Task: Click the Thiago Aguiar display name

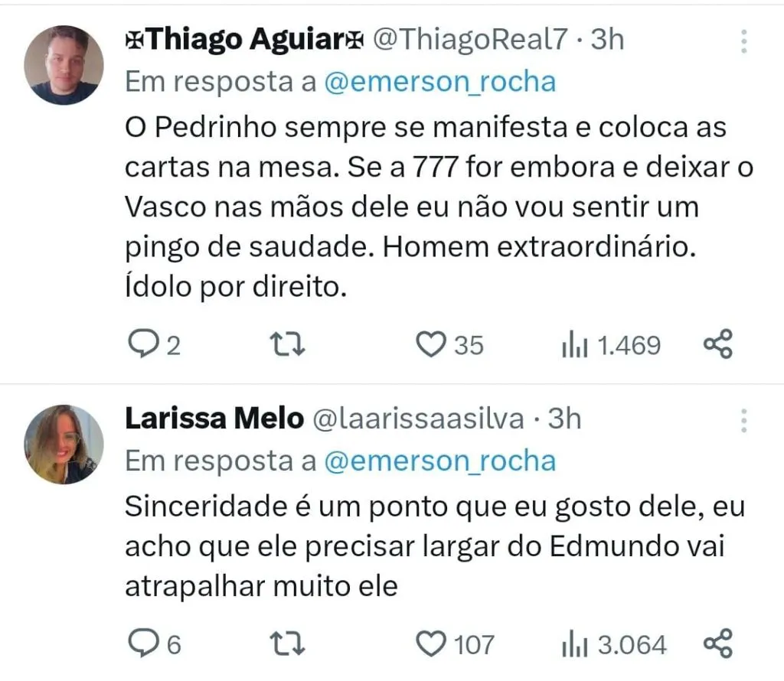Action: (x=243, y=41)
